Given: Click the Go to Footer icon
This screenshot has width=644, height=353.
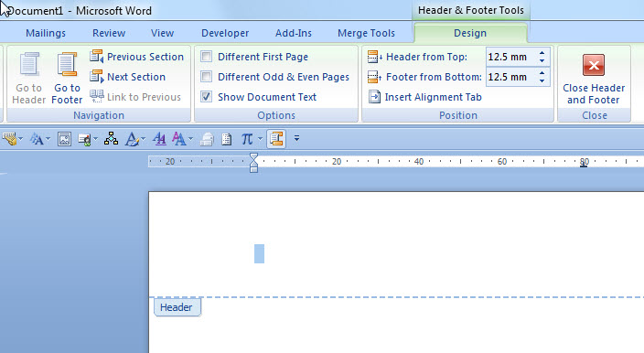Looking at the screenshot, I should [x=67, y=64].
